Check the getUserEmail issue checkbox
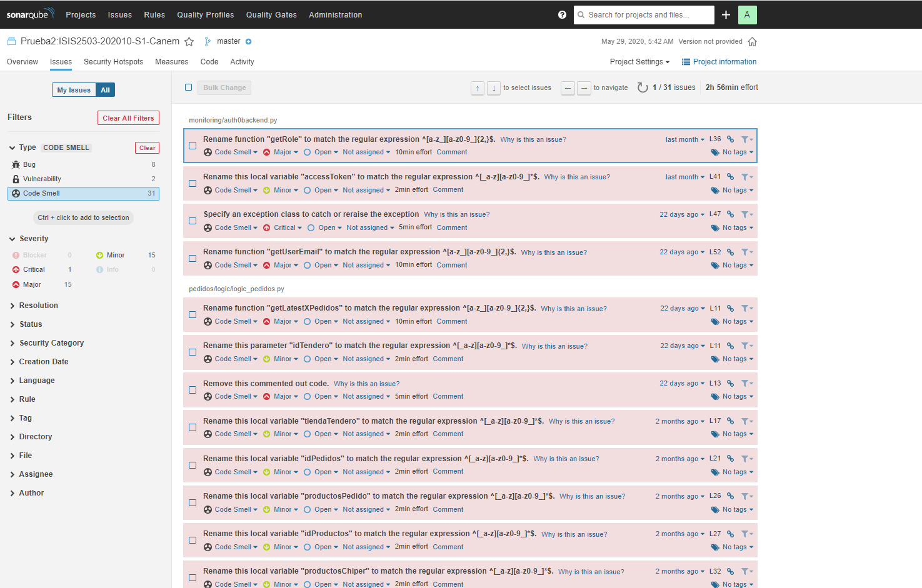This screenshot has width=922, height=588. click(x=193, y=258)
